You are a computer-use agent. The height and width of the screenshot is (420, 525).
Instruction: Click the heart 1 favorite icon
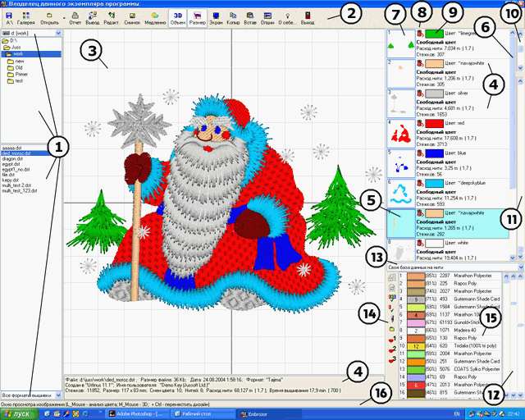pos(392,340)
